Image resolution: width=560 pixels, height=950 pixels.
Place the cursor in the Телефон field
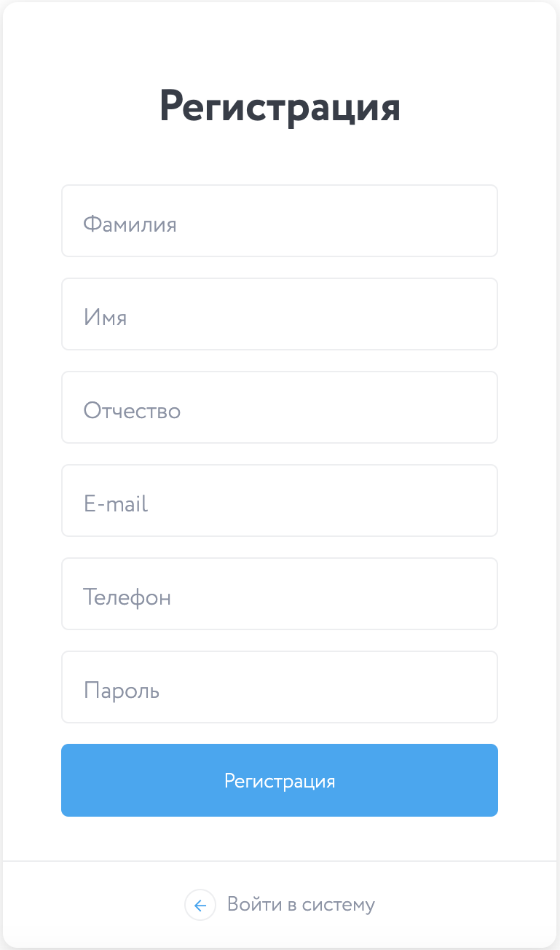[x=280, y=594]
